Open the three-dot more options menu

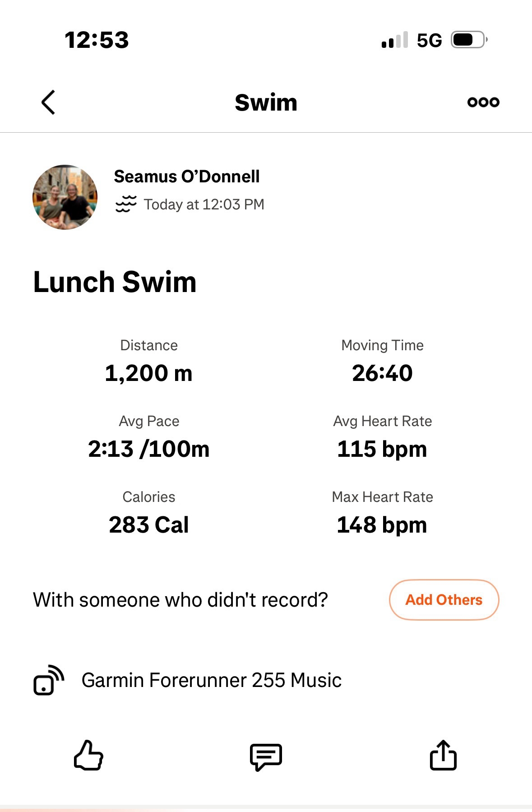coord(483,102)
